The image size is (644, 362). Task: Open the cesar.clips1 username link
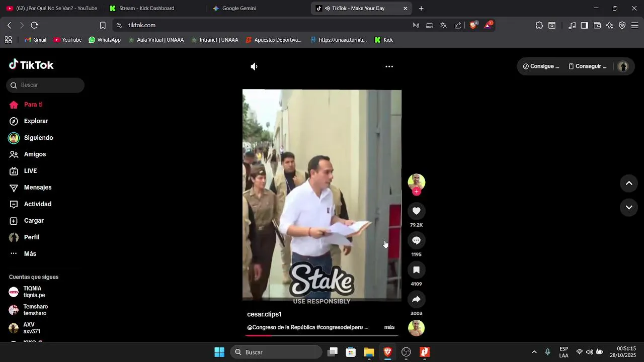click(264, 314)
